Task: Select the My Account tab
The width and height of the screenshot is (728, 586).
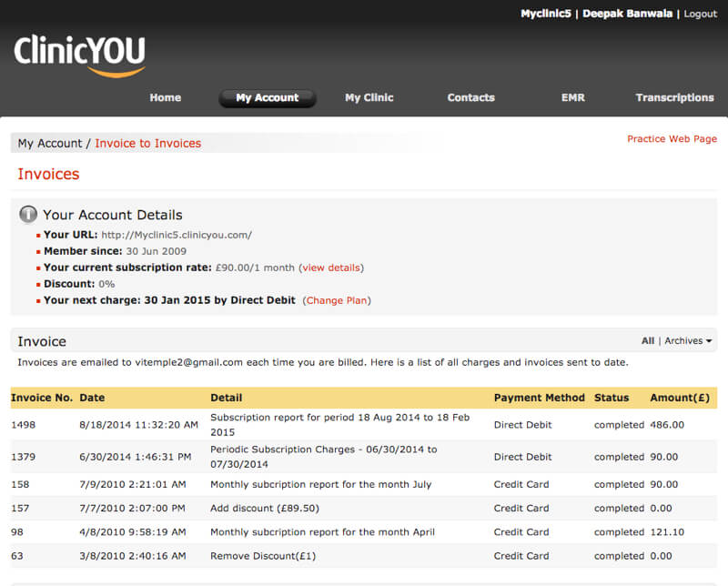Action: coord(268,98)
